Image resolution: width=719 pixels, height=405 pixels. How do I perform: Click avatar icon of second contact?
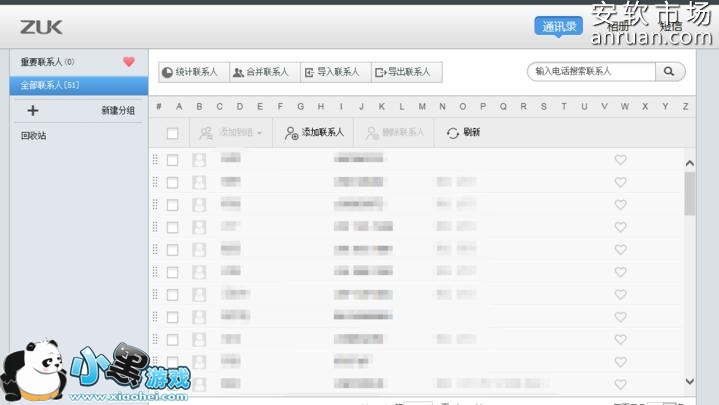tap(199, 183)
